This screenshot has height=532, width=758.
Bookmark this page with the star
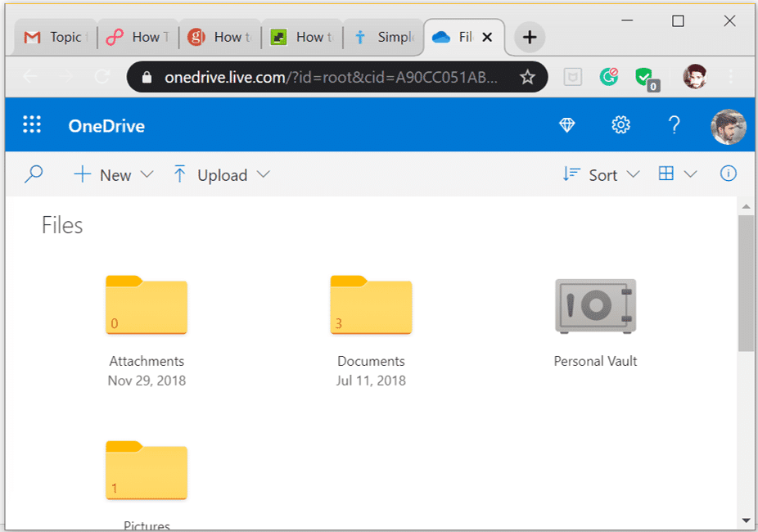(527, 77)
